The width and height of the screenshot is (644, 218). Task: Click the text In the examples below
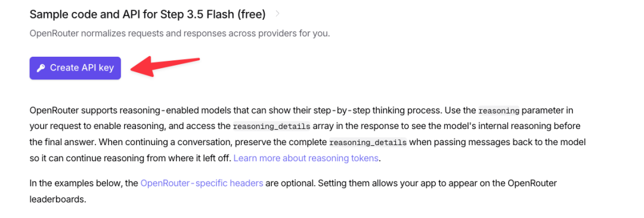click(x=76, y=183)
